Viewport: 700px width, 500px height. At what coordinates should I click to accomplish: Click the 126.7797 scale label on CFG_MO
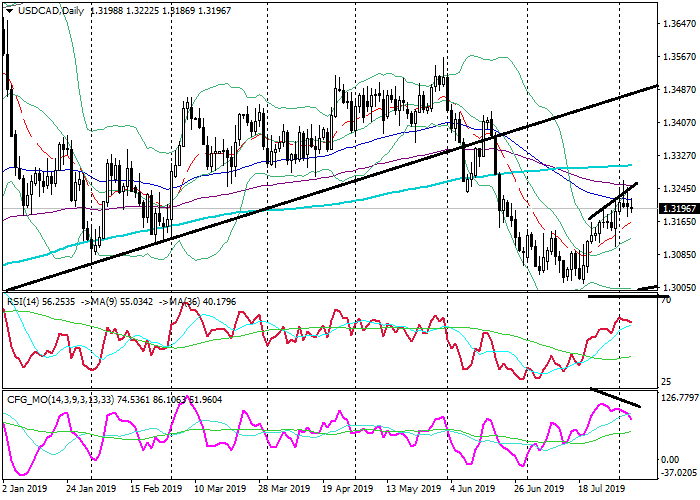point(679,397)
